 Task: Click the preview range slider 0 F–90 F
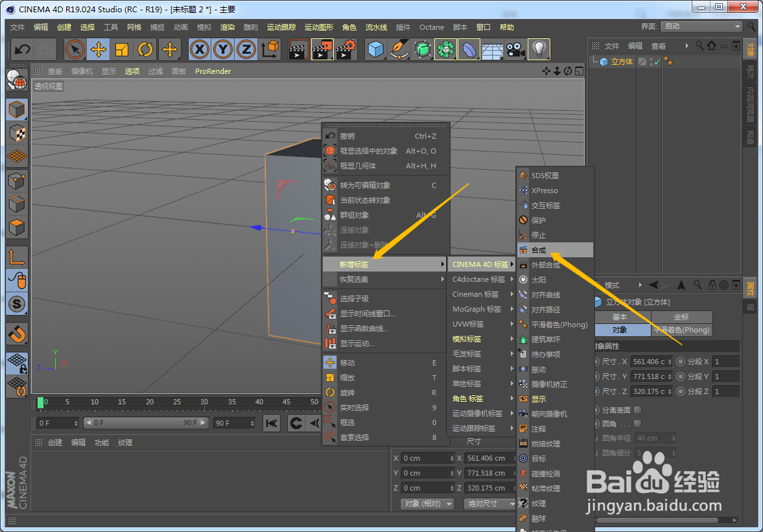click(146, 422)
